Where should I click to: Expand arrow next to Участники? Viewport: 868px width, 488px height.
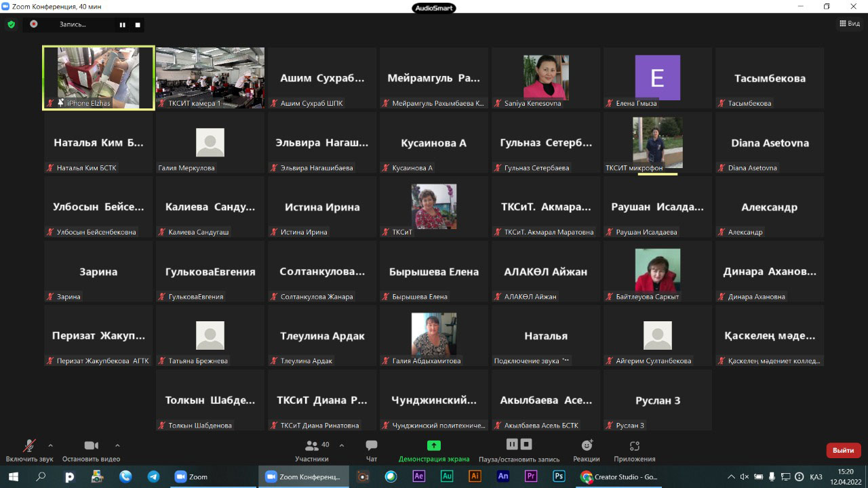(341, 445)
